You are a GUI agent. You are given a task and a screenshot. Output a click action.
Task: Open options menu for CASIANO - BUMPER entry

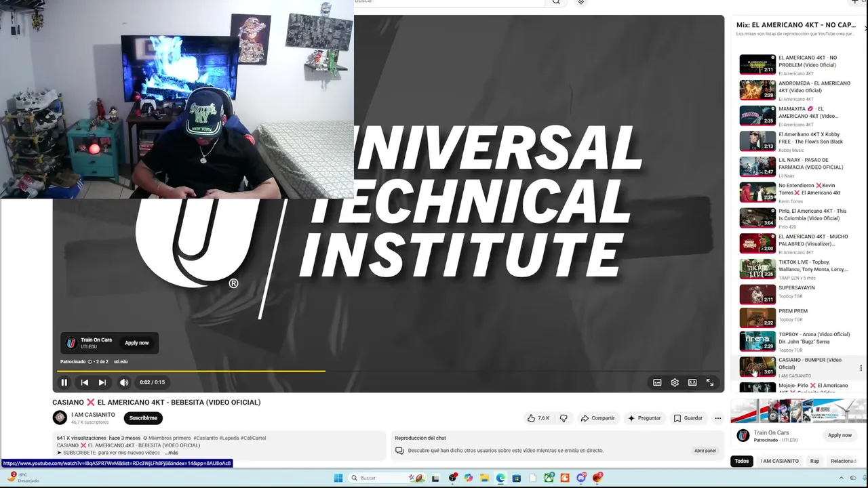pyautogui.click(x=861, y=368)
